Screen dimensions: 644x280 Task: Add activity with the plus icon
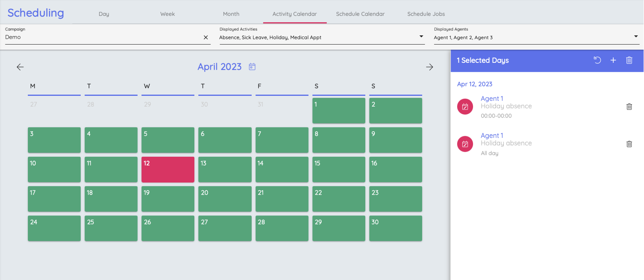[x=613, y=60]
